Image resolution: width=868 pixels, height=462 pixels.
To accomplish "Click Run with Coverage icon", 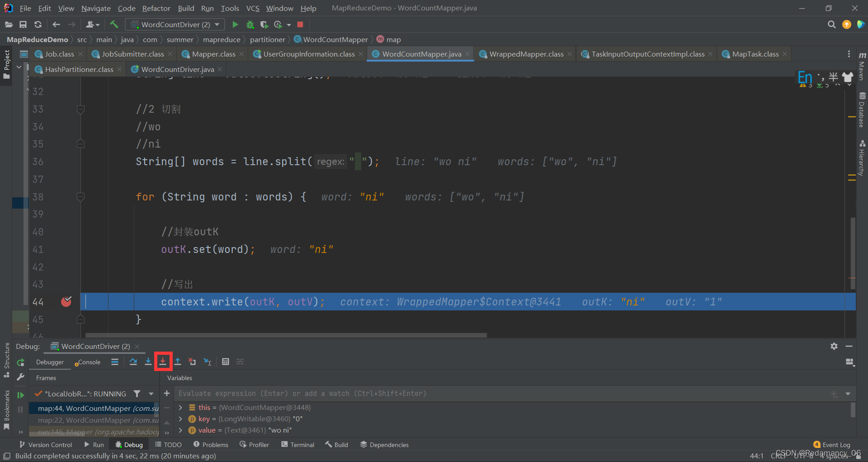I will pyautogui.click(x=264, y=24).
